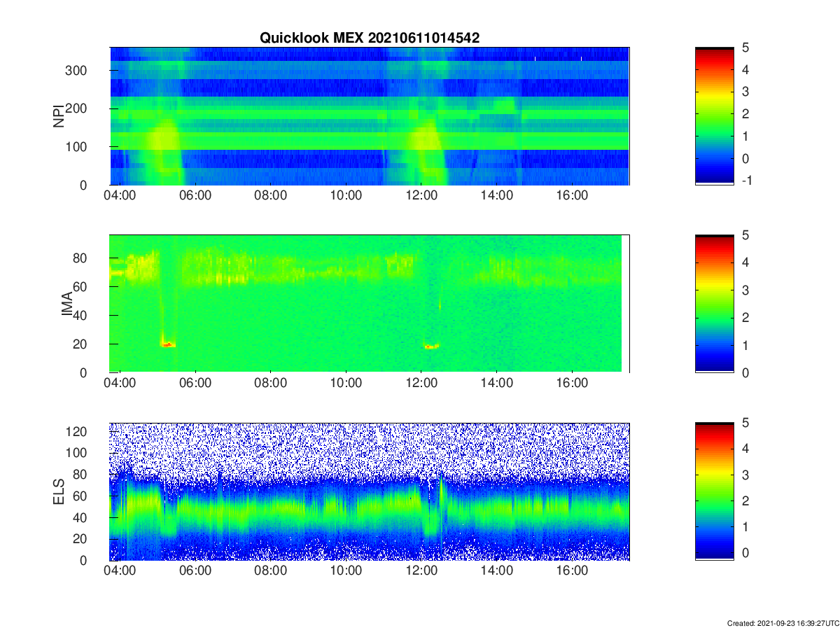
Task: Click the 12:00 tick label under the NPI plot
Action: [x=421, y=195]
